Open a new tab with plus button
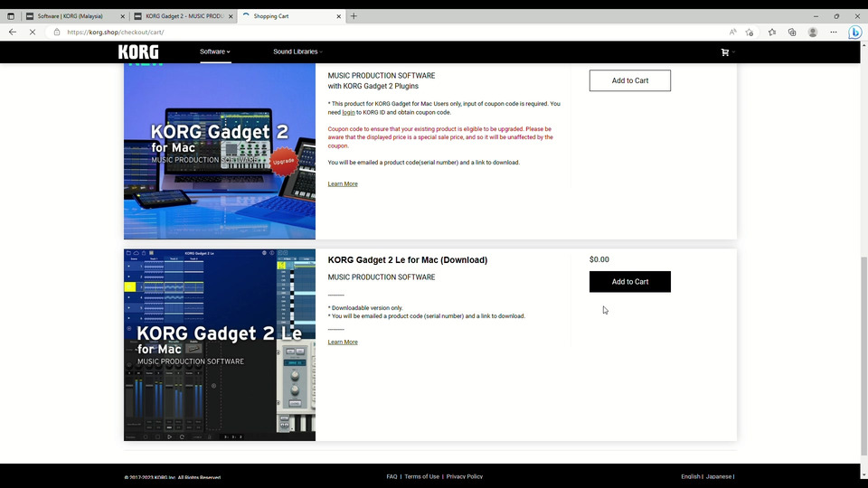The image size is (868, 488). coord(354,16)
